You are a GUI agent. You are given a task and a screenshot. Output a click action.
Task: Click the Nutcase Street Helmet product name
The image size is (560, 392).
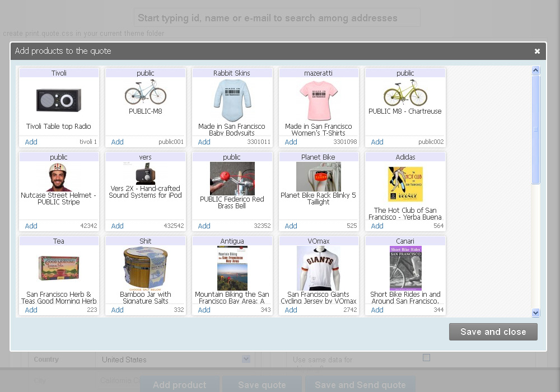point(59,198)
